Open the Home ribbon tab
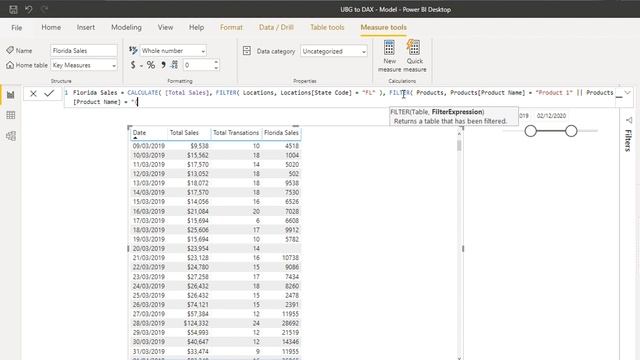The height and width of the screenshot is (360, 640). point(51,27)
